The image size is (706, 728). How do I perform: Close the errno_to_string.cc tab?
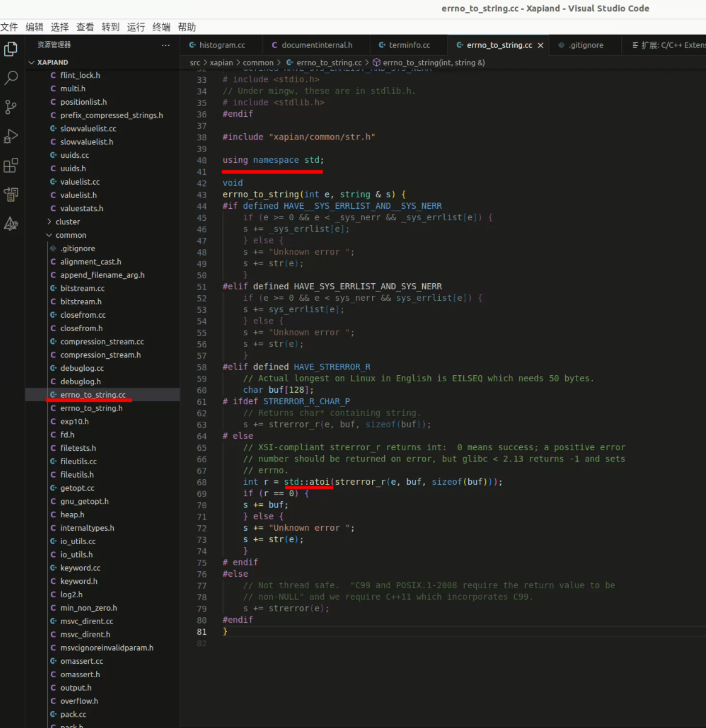pyautogui.click(x=540, y=45)
